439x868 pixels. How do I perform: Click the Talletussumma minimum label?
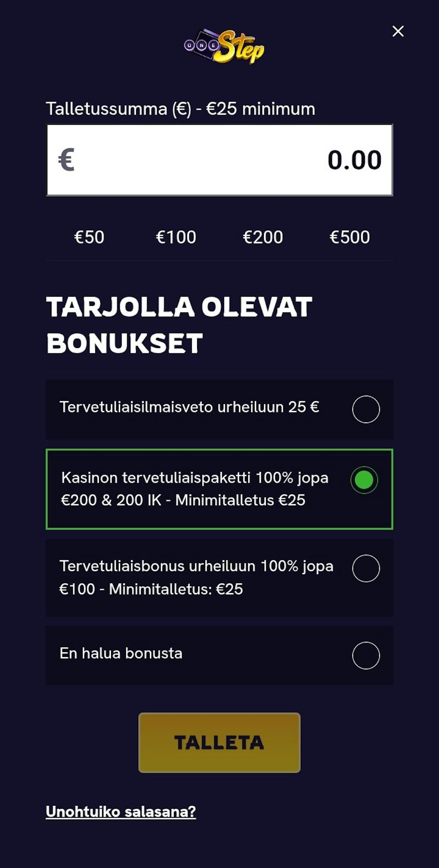[180, 109]
